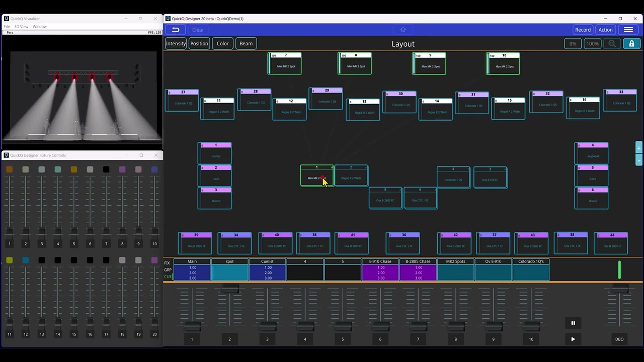This screenshot has width=644, height=362.
Task: Select CUE mode label
Action: (x=168, y=277)
